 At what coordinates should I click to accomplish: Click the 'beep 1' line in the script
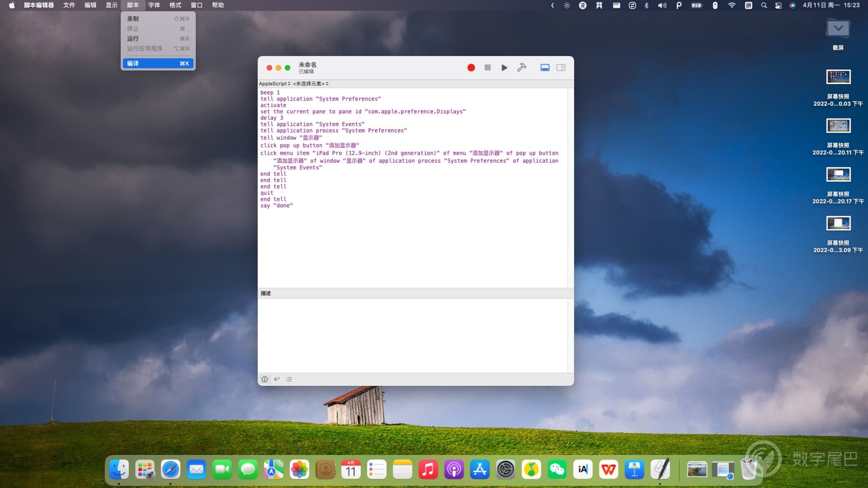click(x=270, y=92)
